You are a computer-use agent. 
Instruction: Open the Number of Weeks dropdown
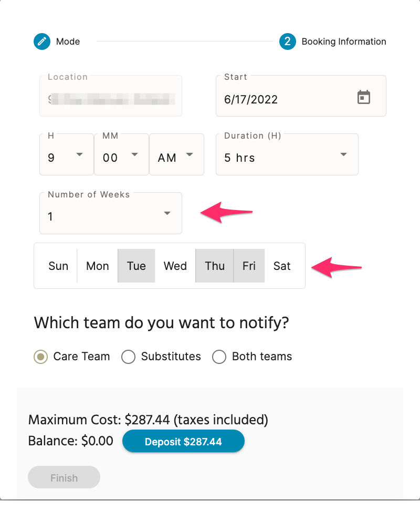point(110,213)
